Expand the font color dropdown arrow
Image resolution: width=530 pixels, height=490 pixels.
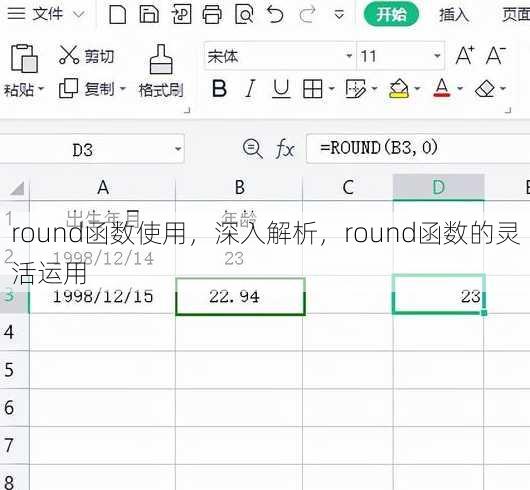click(x=460, y=89)
